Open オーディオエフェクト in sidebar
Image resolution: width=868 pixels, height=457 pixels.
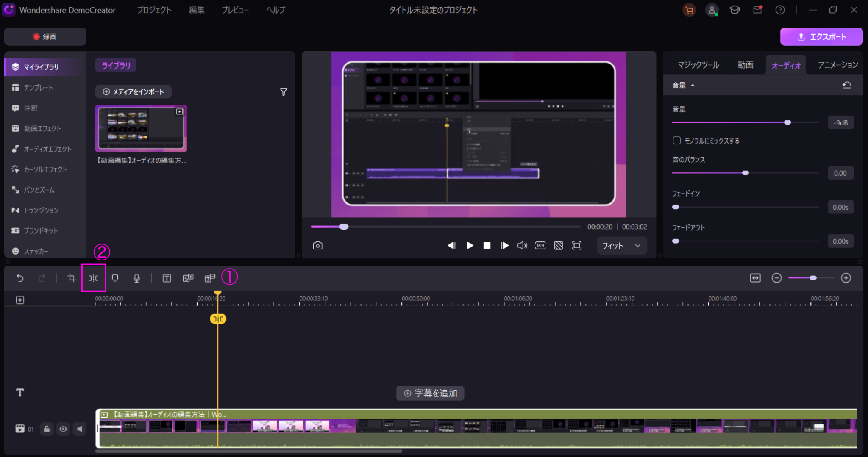pyautogui.click(x=45, y=149)
